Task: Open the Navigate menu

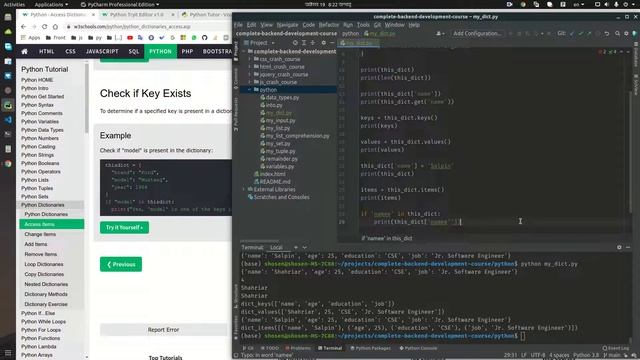Action: (x=287, y=25)
